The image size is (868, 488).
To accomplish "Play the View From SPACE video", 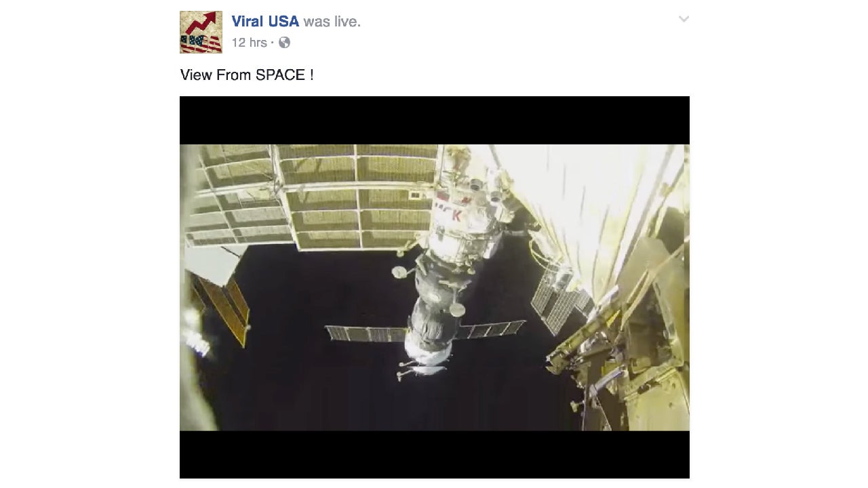I will [435, 287].
